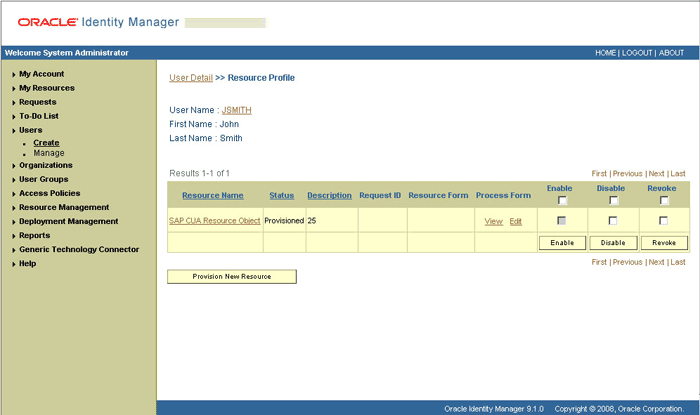Select Create under Users
This screenshot has width=700, height=415.
pos(46,143)
